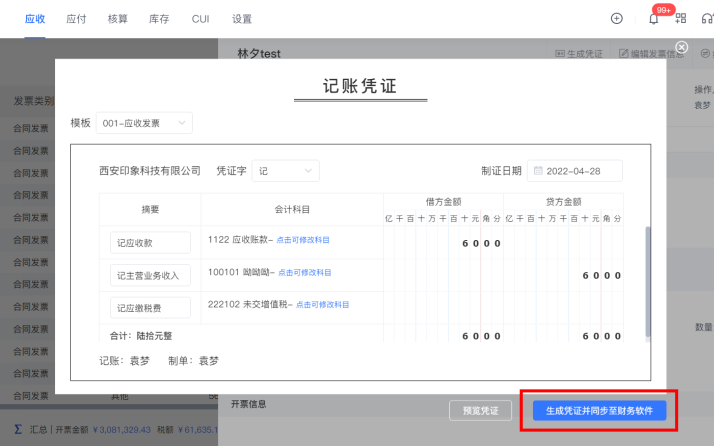Click the Σ 汇总 summary icon
Viewport: 714px width, 446px height.
pos(17,429)
